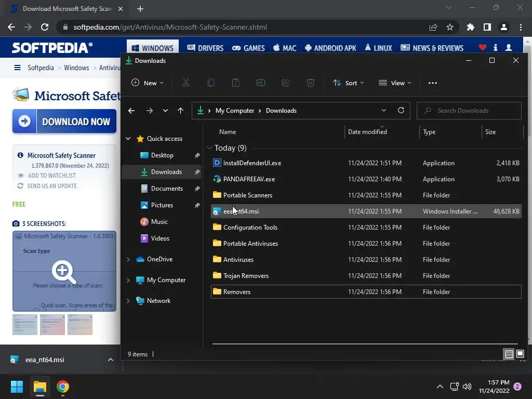532x399 pixels.
Task: Click the Windows breadcrumb link
Action: pos(76,68)
